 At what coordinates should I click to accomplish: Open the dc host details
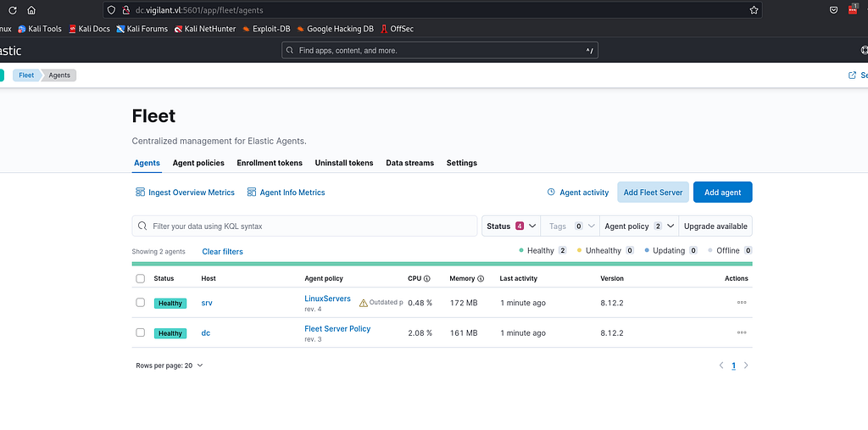pos(205,333)
